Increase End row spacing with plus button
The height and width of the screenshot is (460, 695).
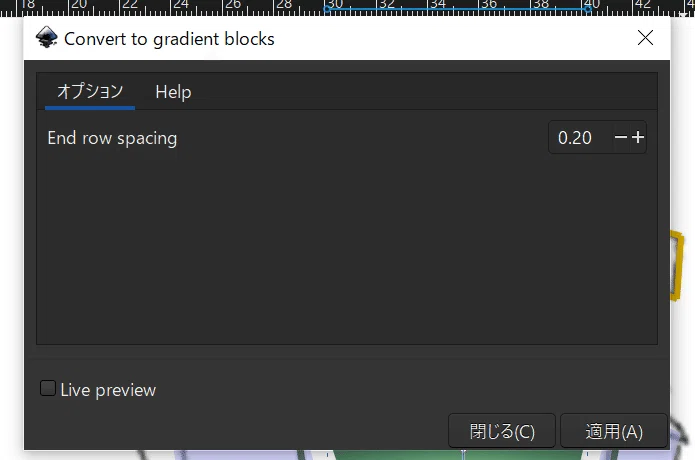click(x=638, y=137)
